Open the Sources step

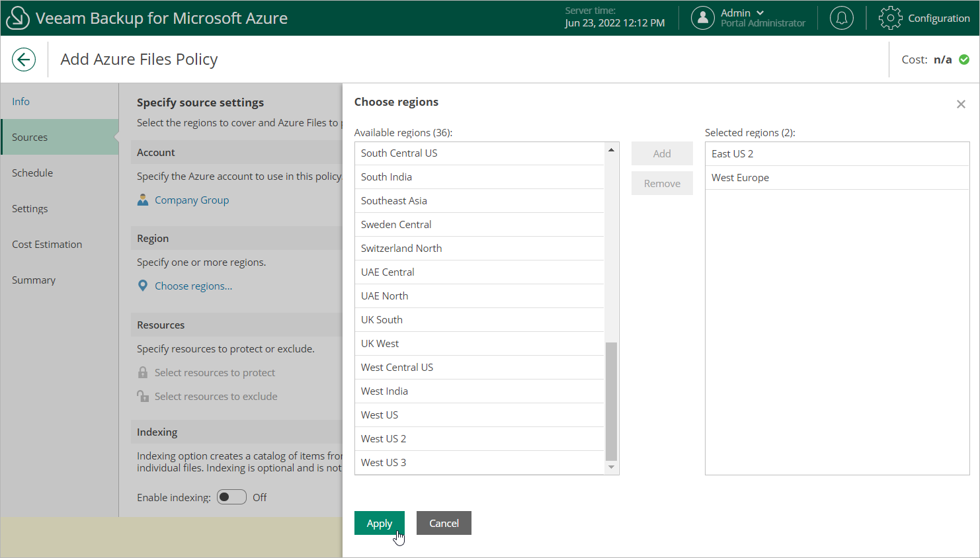(60, 137)
